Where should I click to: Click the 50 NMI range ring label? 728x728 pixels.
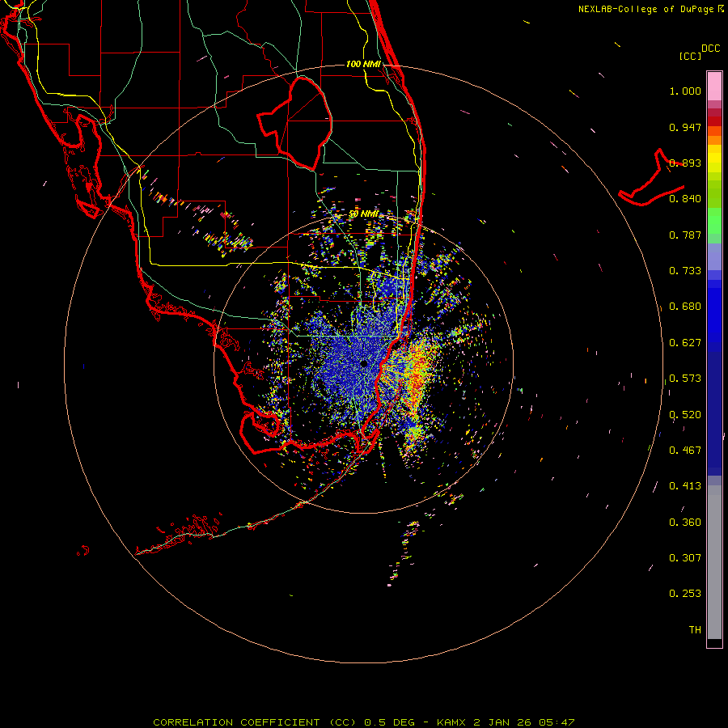363,214
